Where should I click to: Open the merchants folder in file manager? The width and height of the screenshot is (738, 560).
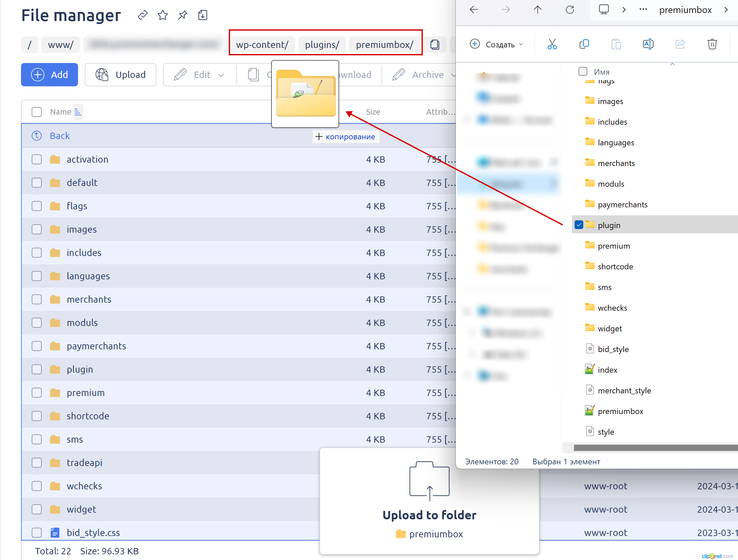click(x=89, y=300)
